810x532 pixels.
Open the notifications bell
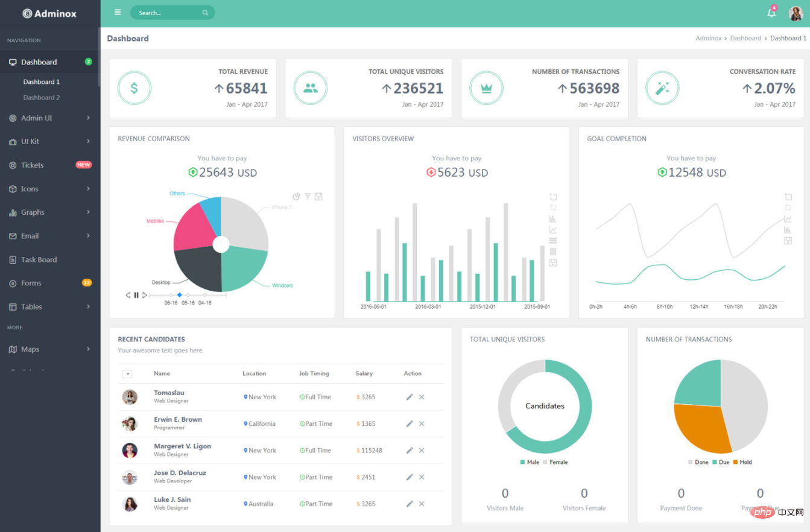[x=771, y=13]
